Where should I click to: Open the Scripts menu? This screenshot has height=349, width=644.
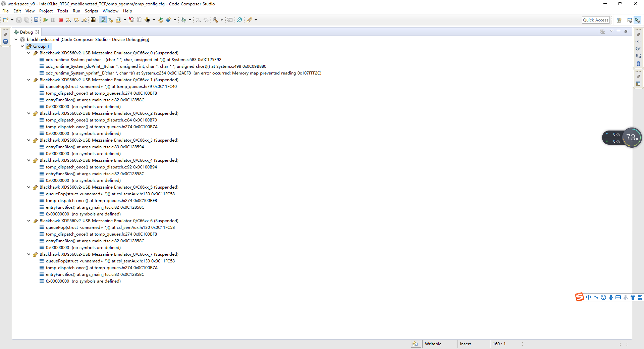(91, 11)
